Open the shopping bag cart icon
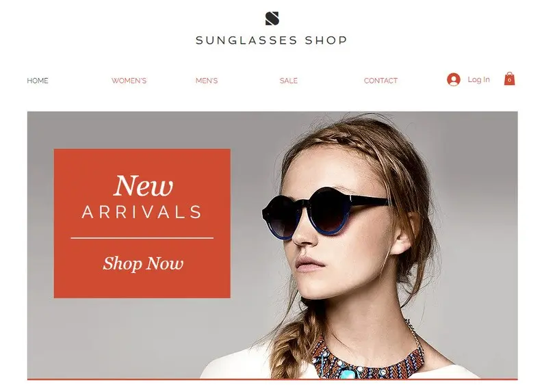This screenshot has height=392, width=544. tap(509, 79)
